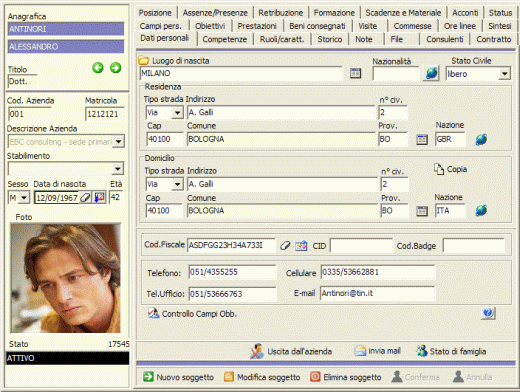
Task: Click the Modifica soggetto icon
Action: (229, 377)
